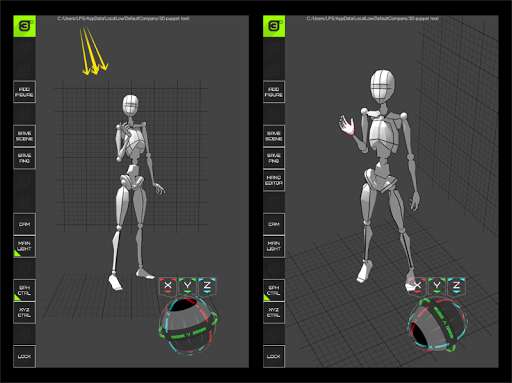Select raised hand of right window puppet

point(347,125)
